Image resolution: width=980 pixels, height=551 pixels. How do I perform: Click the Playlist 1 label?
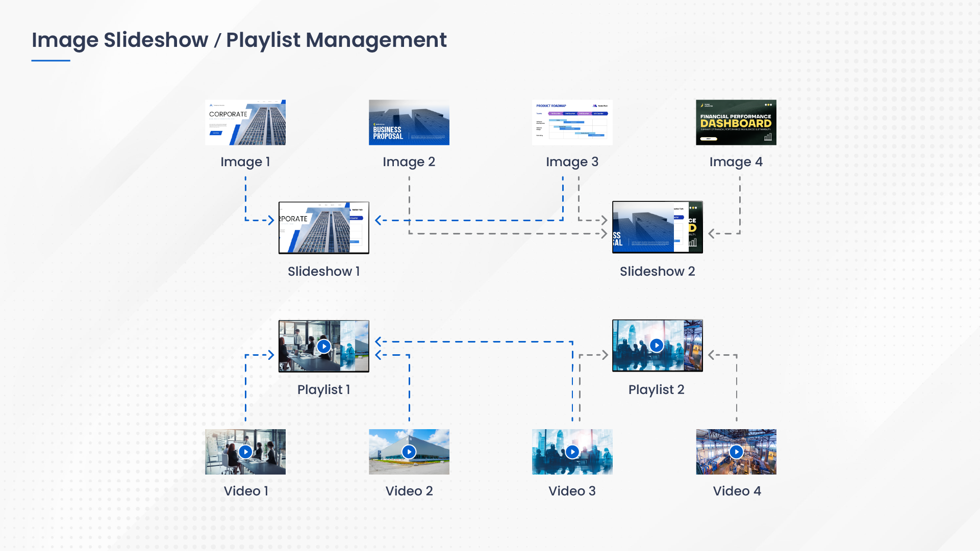coord(323,389)
